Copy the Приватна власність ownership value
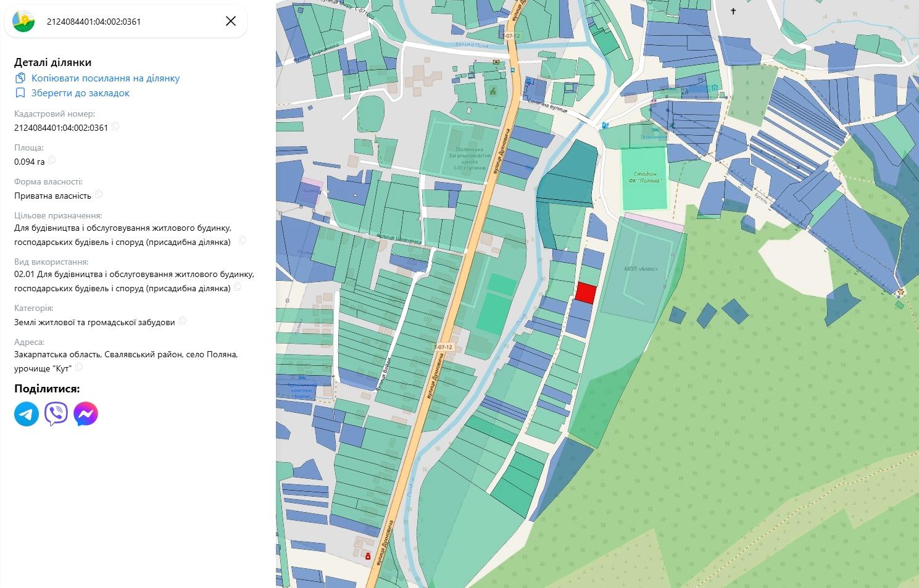919x588 pixels. pyautogui.click(x=99, y=194)
